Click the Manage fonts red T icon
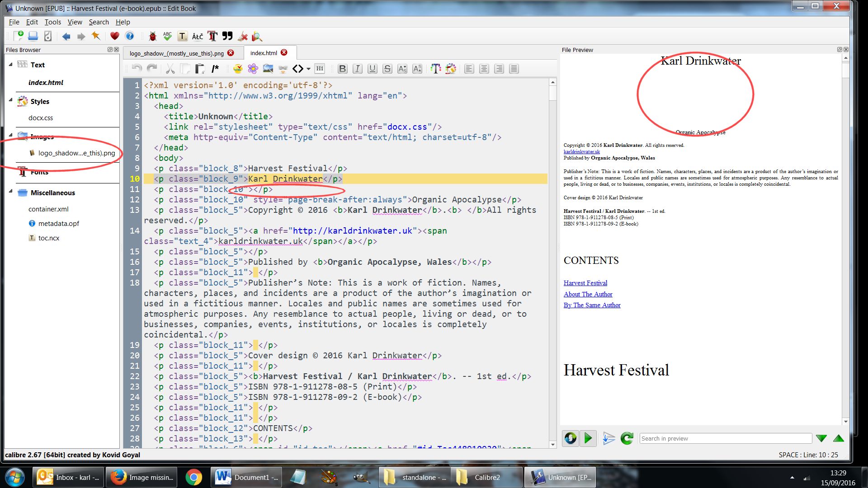This screenshot has width=868, height=488. click(212, 36)
